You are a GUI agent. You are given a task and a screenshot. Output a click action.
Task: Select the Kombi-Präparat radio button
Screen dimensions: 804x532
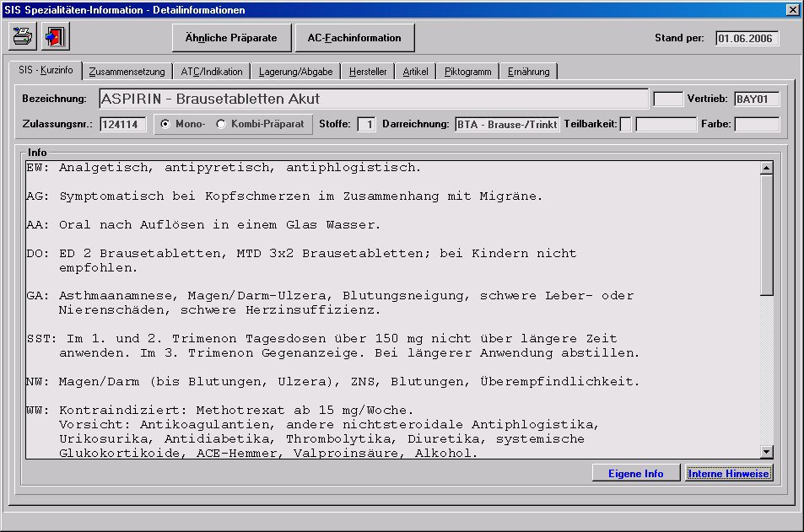click(x=222, y=124)
